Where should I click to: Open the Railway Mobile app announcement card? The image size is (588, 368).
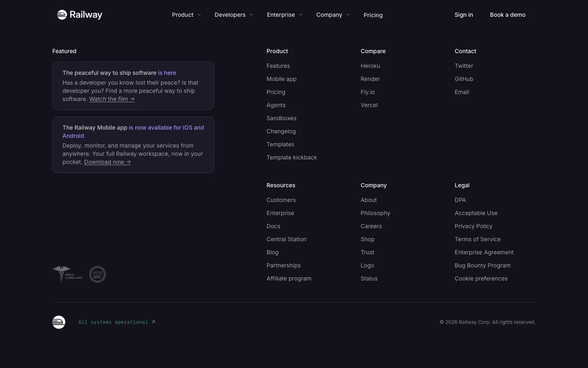[x=133, y=145]
